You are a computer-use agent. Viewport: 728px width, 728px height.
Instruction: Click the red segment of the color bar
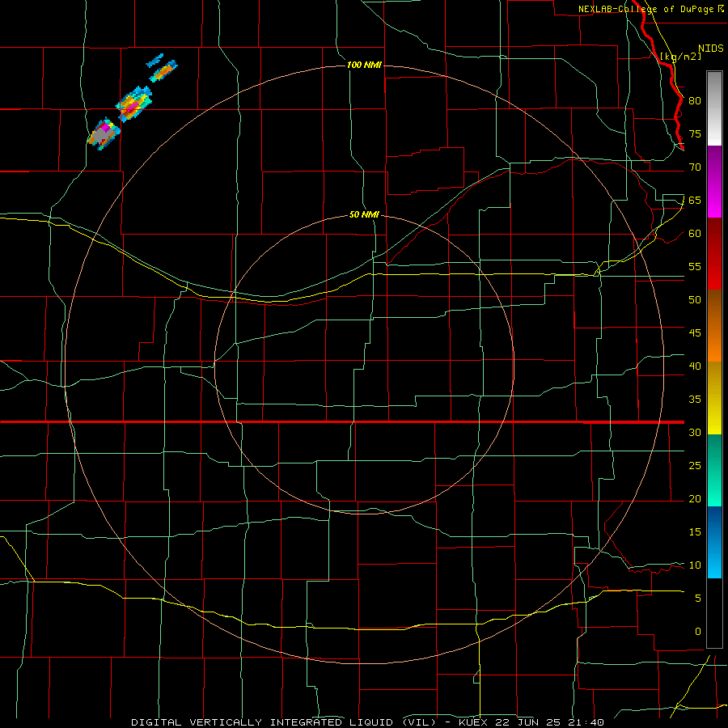[714, 254]
